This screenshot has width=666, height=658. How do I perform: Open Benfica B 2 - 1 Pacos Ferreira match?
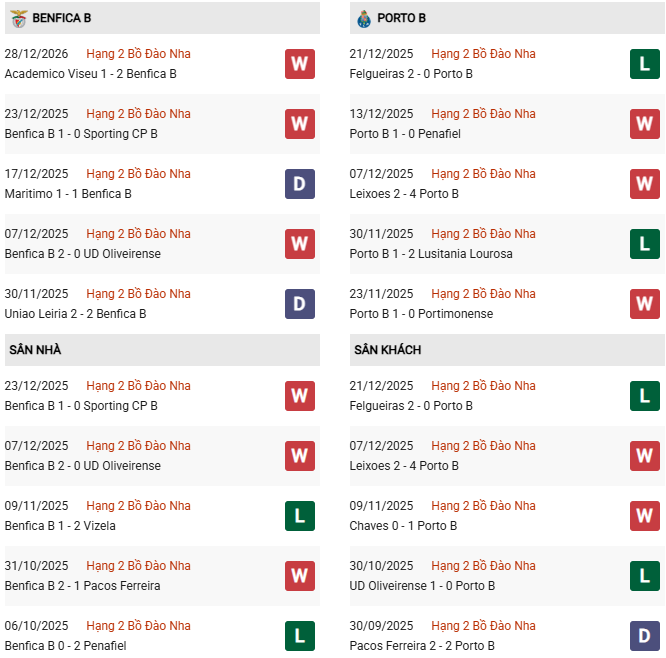[x=82, y=586]
